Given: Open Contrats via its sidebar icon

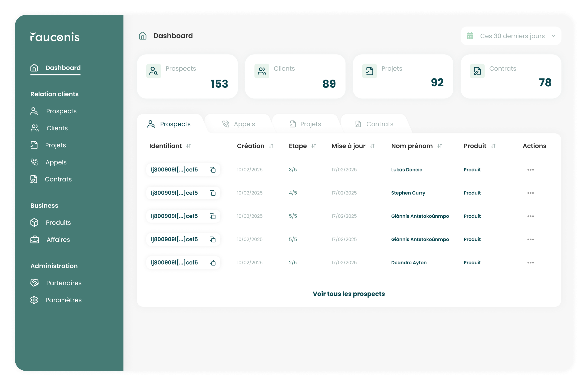Looking at the screenshot, I should point(34,179).
